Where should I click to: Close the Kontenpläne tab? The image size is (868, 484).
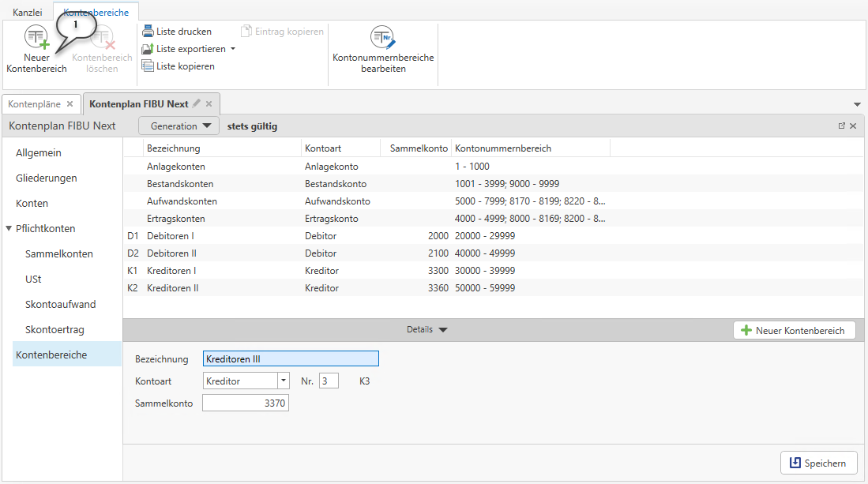pos(70,103)
